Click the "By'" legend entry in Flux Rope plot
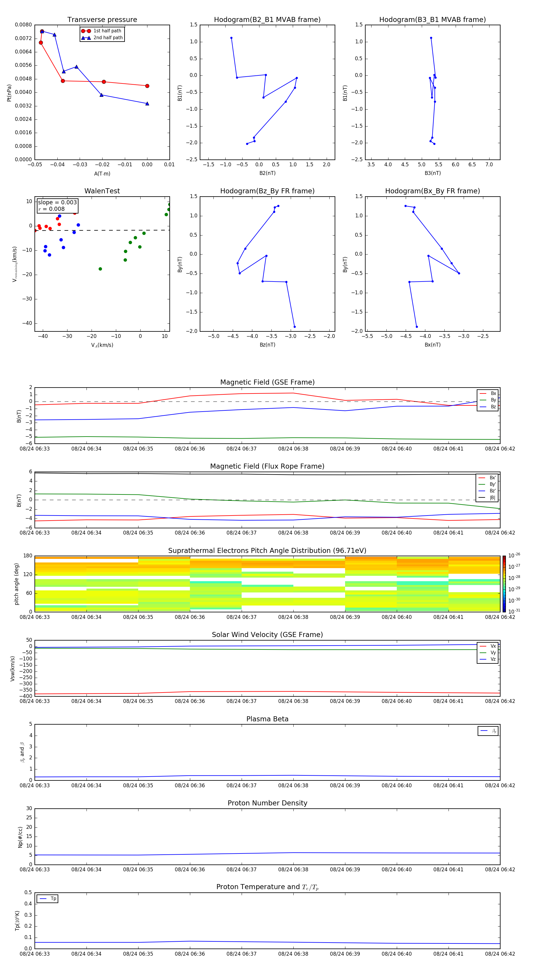535x980 pixels. tap(487, 484)
